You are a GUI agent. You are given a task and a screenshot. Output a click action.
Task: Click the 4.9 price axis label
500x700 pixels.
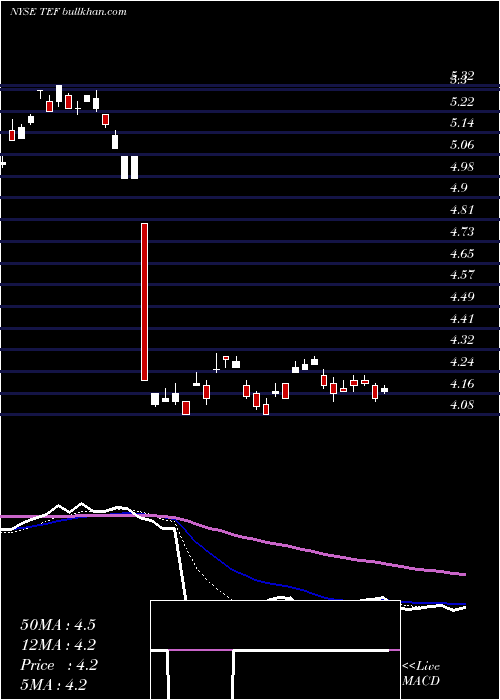tap(459, 188)
